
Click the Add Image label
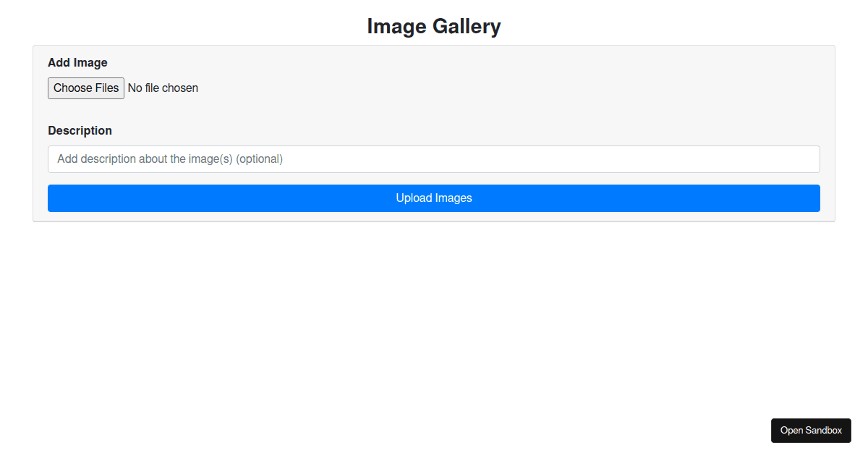tap(77, 62)
